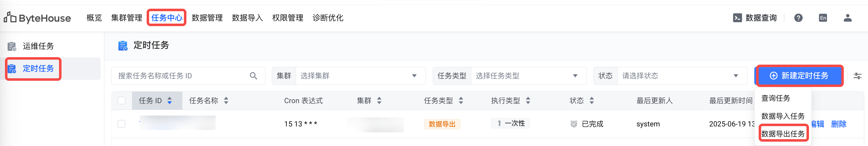Screen dimensions: 868x146
Task: Check the first task row checkbox
Action: point(122,124)
